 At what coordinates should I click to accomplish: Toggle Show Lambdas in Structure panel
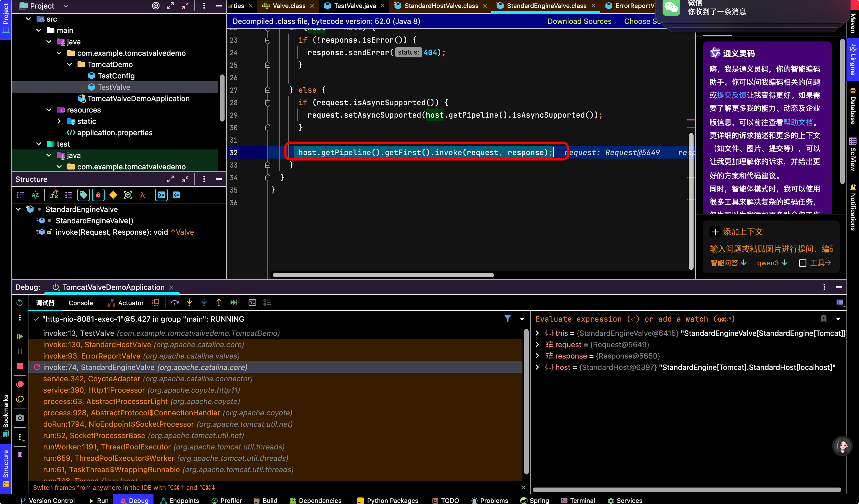(x=142, y=195)
